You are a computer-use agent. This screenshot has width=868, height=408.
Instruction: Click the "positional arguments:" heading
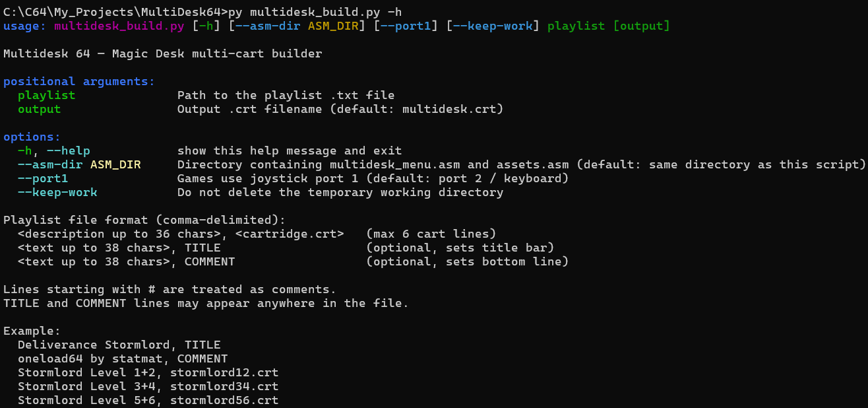click(78, 81)
